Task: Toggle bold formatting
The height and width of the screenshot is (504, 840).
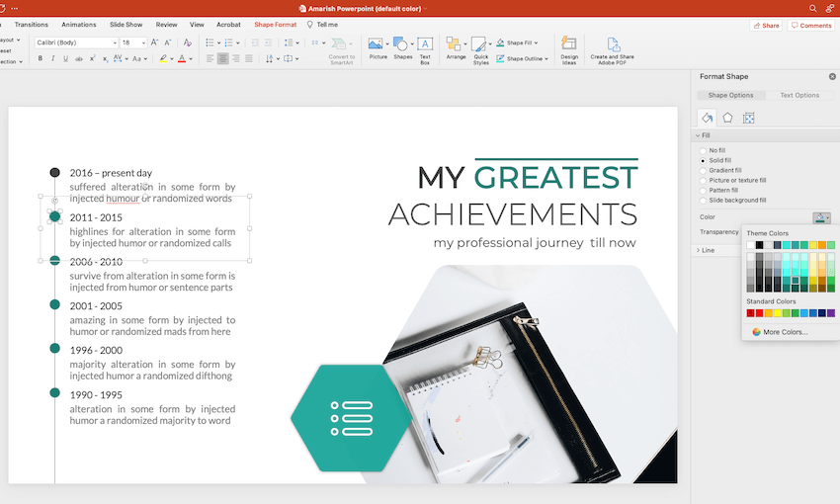Action: coord(41,59)
